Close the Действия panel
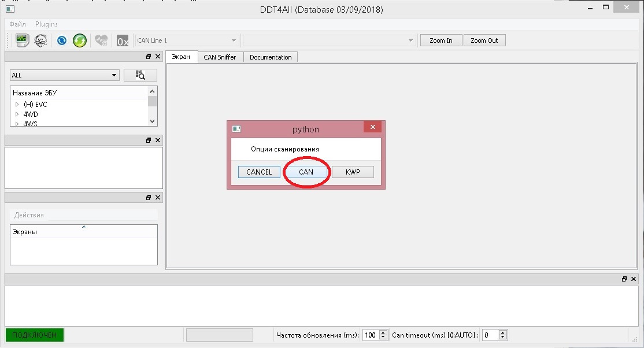 point(158,197)
